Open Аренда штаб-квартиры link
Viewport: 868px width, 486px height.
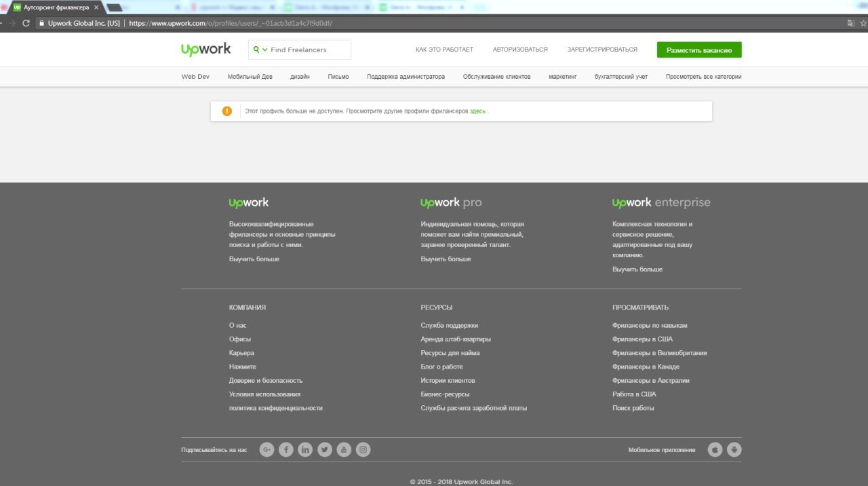456,339
